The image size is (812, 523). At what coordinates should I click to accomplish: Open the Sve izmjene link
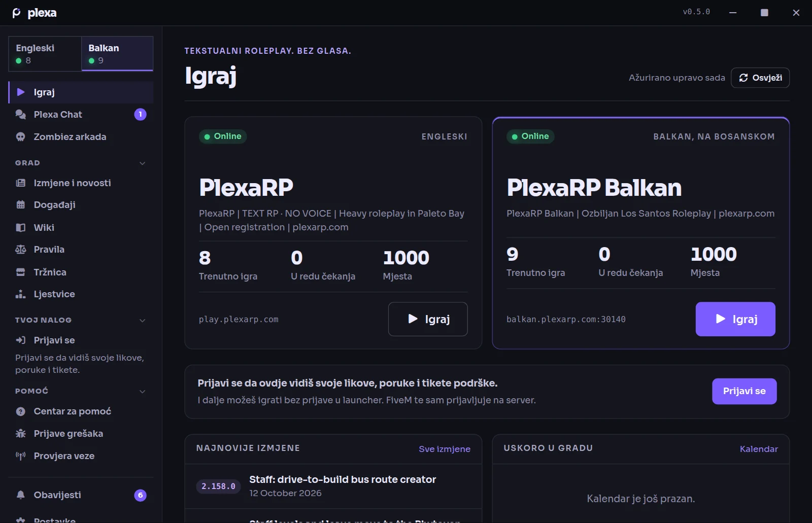(x=445, y=449)
